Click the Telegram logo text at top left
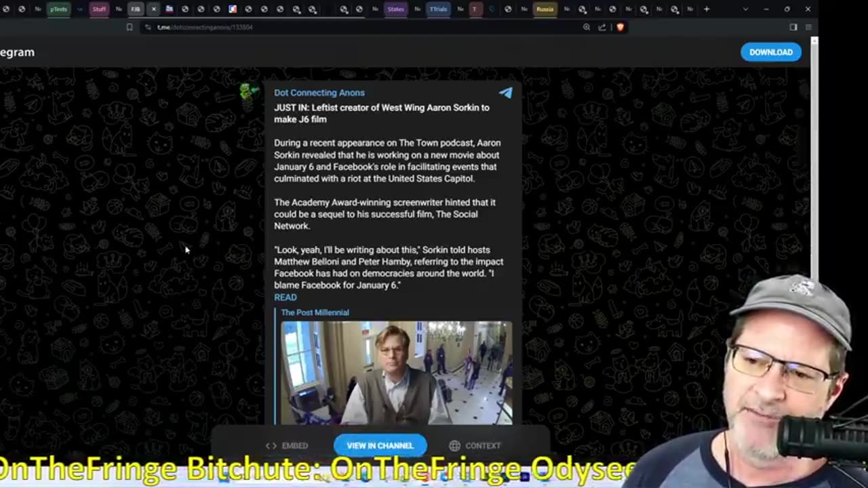Screen dimensions: 868x488 pyautogui.click(x=17, y=52)
